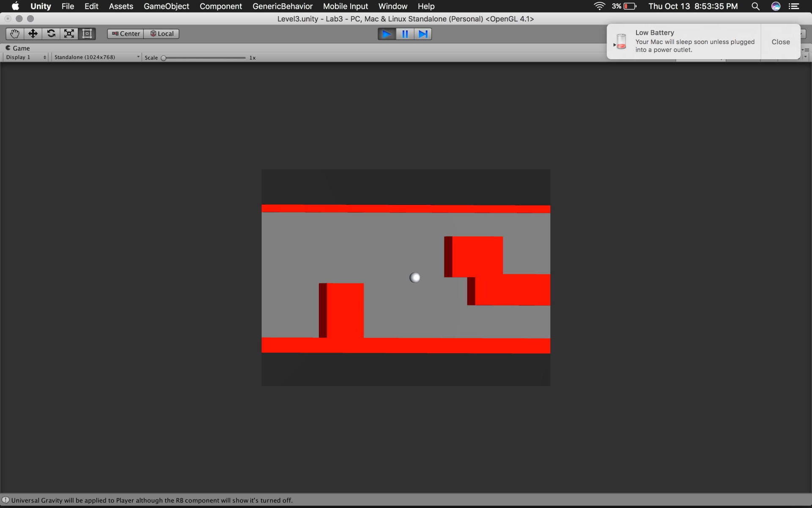
Task: Open the Component menu
Action: click(221, 6)
